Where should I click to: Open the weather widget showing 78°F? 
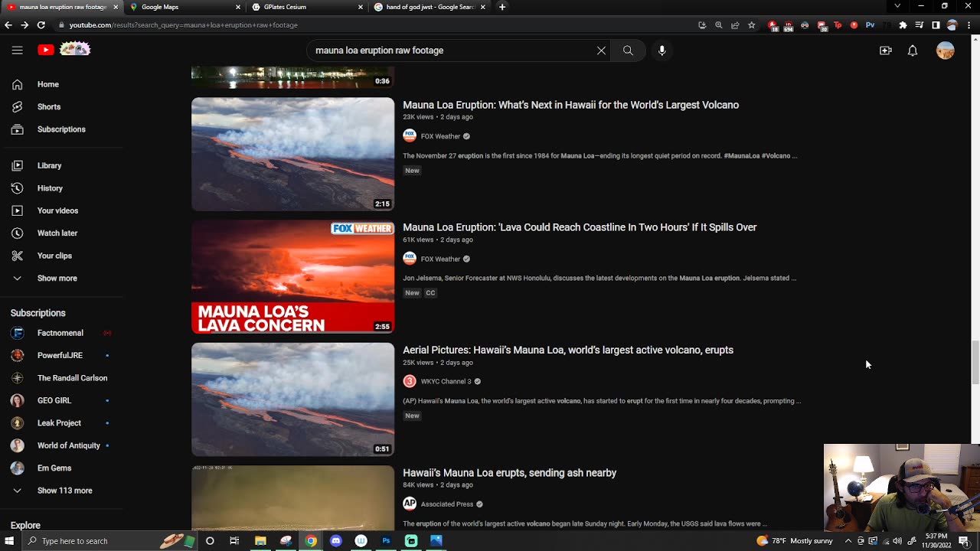coord(795,541)
